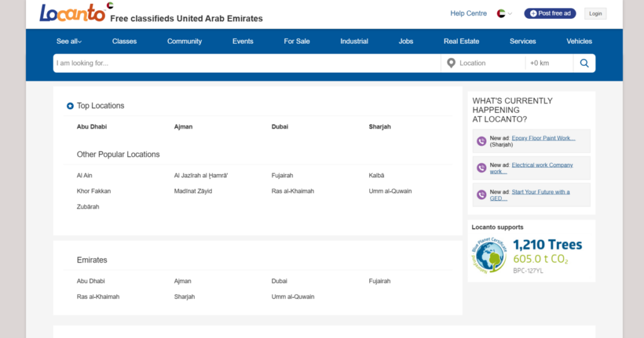The image size is (644, 338).
Task: Open the Electrical work Company ad link
Action: click(x=542, y=165)
